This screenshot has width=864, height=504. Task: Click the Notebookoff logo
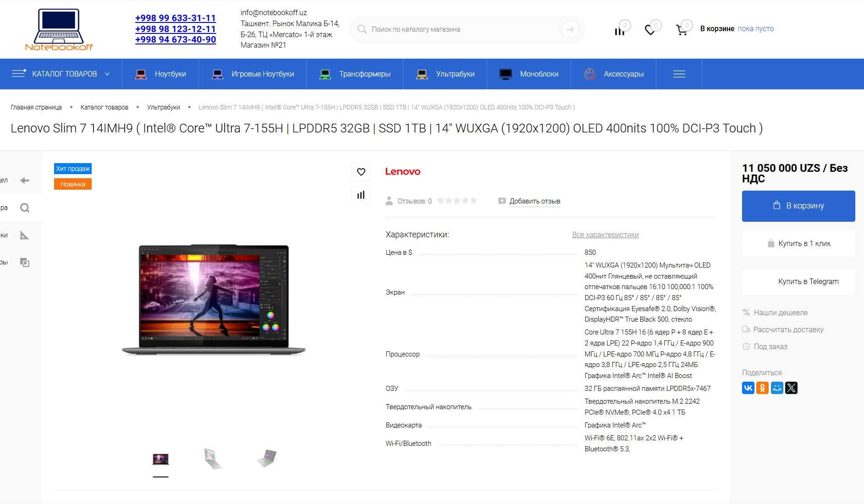pyautogui.click(x=59, y=30)
